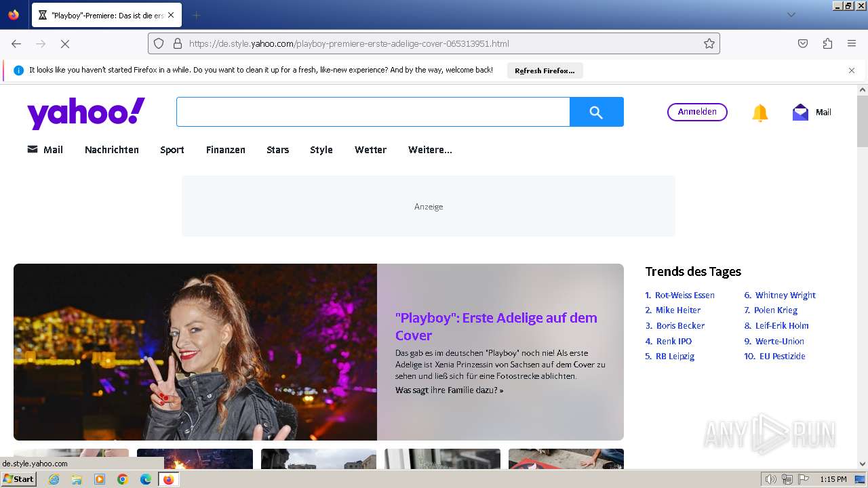Follow 'Was sagt ihre Familie dazu?' link
Image resolution: width=868 pixels, height=488 pixels.
pyautogui.click(x=449, y=390)
